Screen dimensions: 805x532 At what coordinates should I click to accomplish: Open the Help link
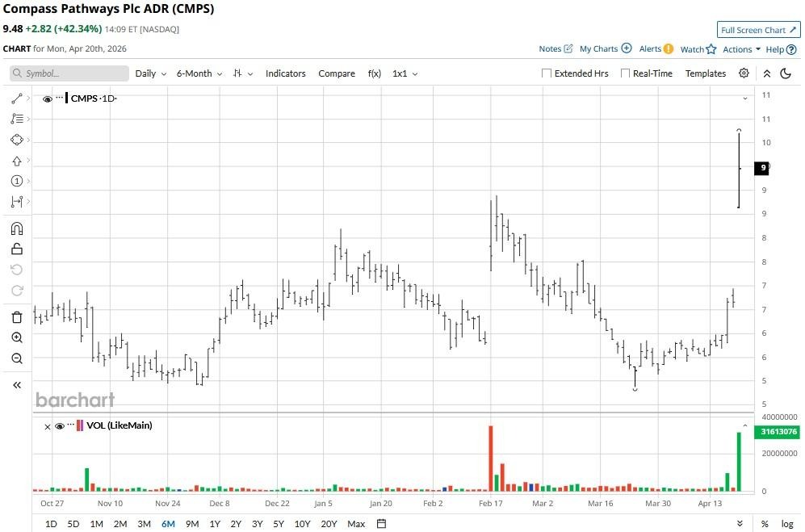[781, 49]
